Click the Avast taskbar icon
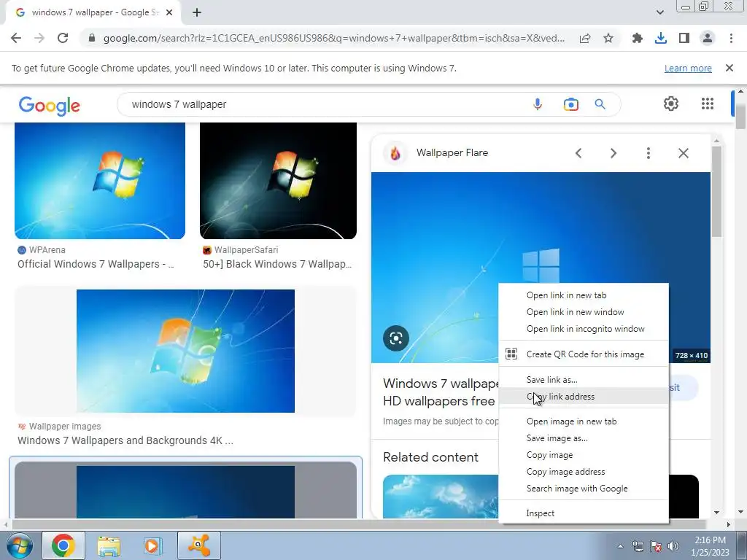The height and width of the screenshot is (560, 747). 198,545
